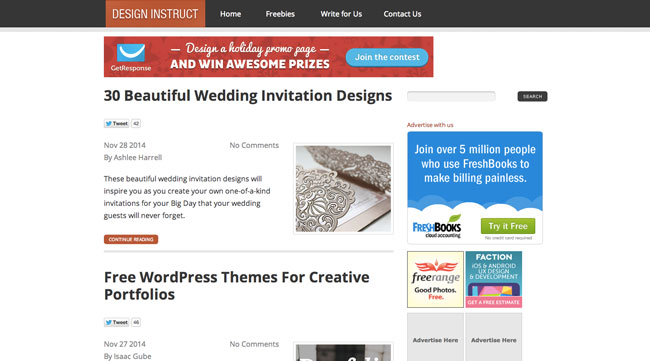Open the Advertise with us link
The width and height of the screenshot is (650, 361).
pos(430,125)
